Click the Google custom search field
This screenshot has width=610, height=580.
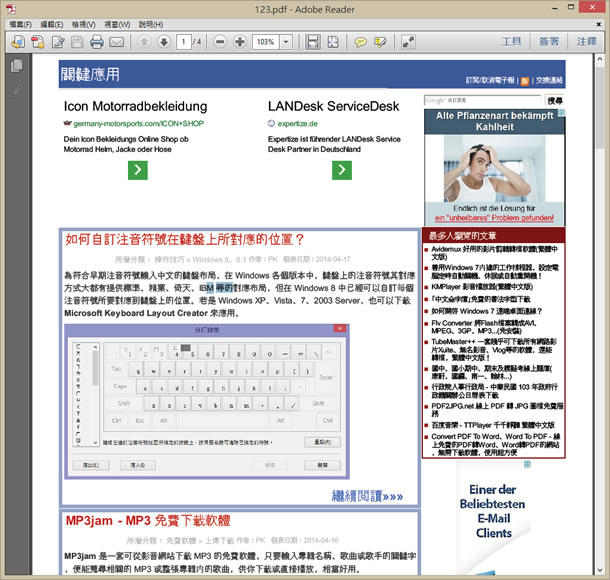click(x=482, y=100)
